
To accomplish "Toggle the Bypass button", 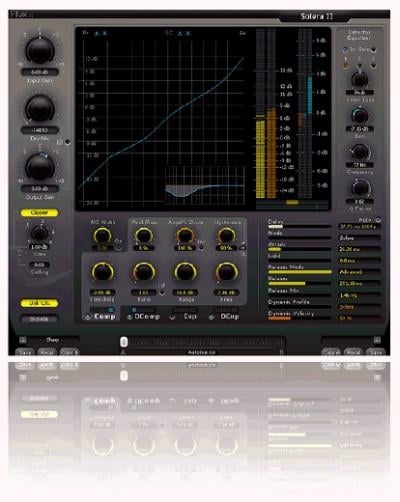I will point(39,319).
